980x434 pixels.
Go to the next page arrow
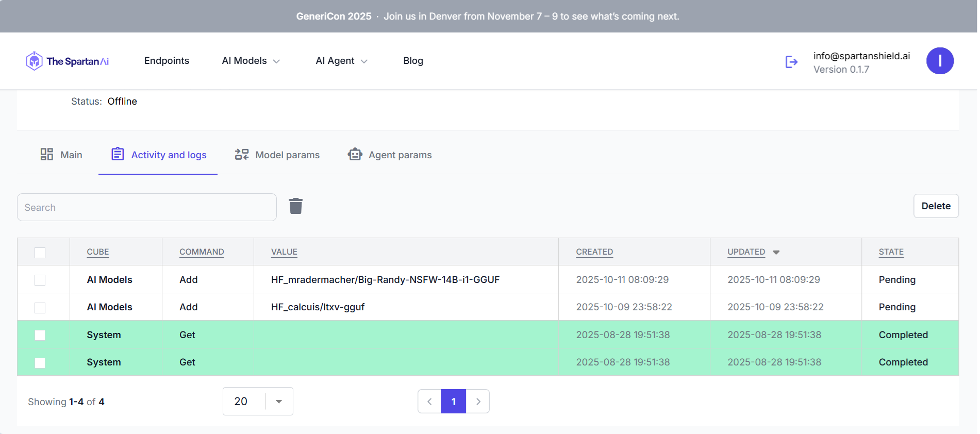point(478,402)
